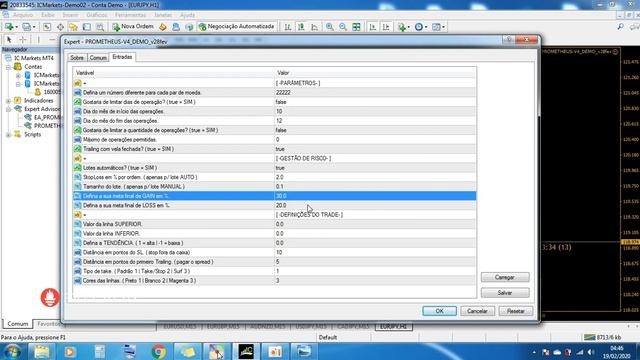Image resolution: width=640 pixels, height=360 pixels.
Task: Select the crosshair tool
Action: coord(23,40)
